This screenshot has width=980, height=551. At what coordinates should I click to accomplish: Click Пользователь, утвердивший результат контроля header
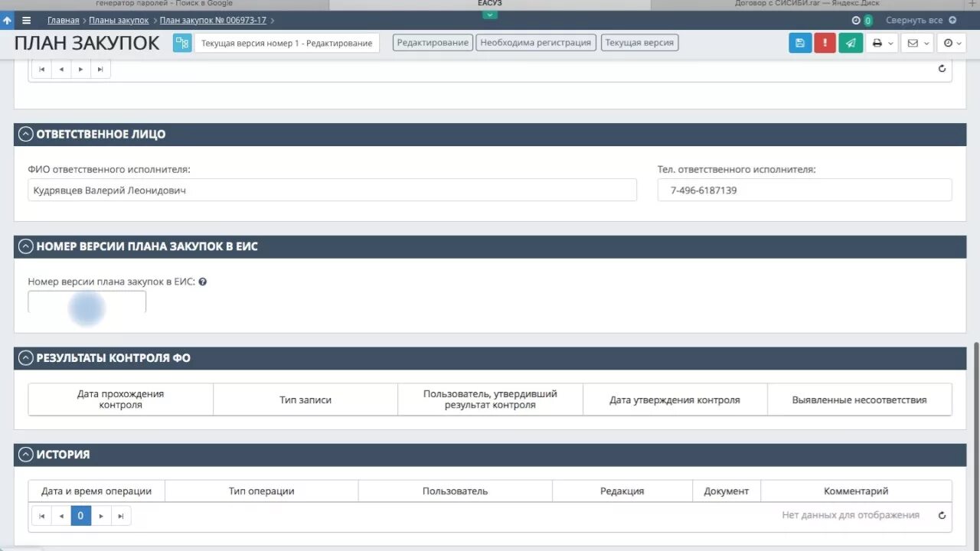[x=490, y=399]
